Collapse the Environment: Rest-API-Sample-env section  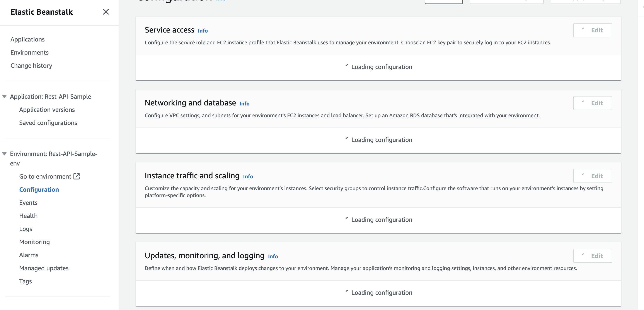(4, 154)
